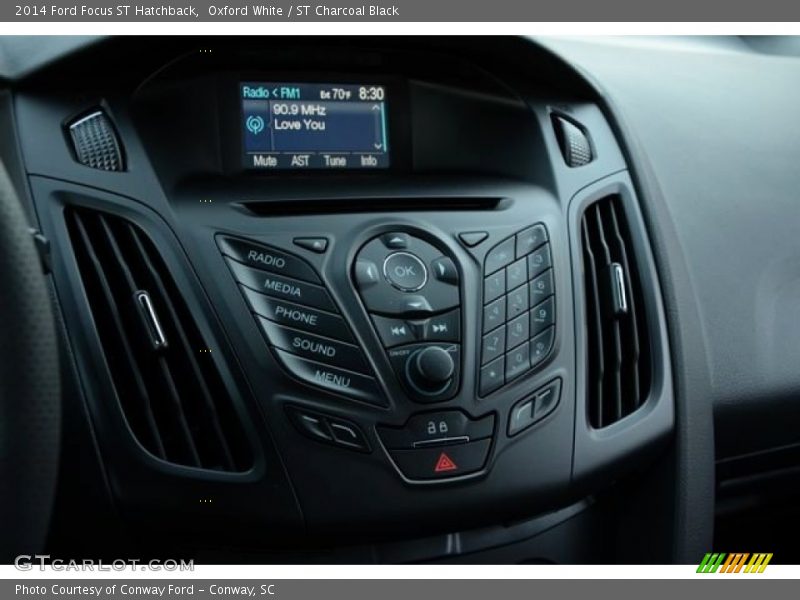Tap keypad number 4
The width and height of the screenshot is (800, 600).
pyautogui.click(x=494, y=314)
